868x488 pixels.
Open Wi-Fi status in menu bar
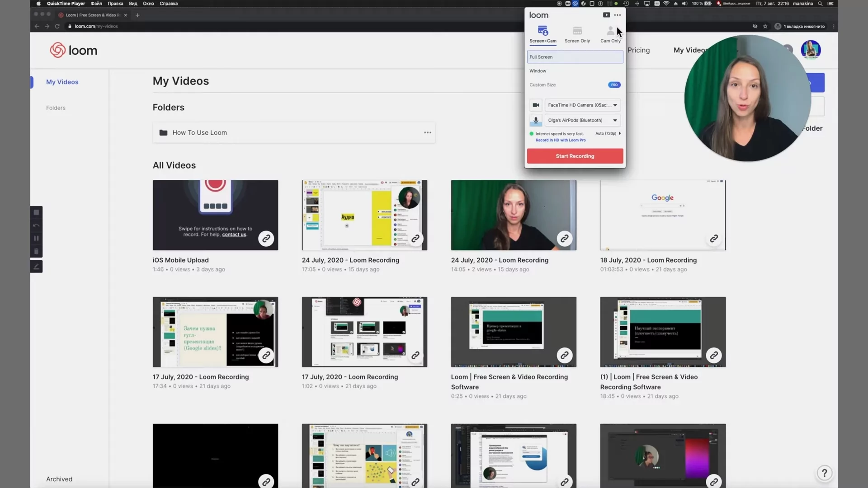pos(666,4)
